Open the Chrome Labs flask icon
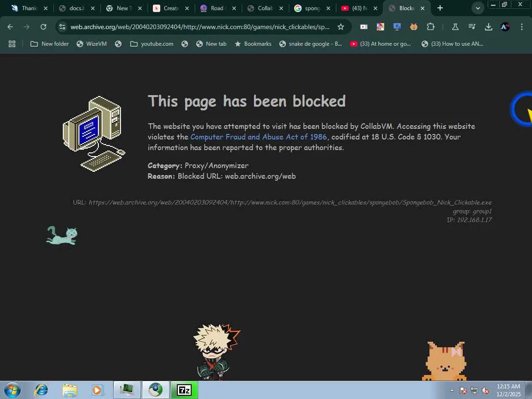532x399 pixels. tap(455, 27)
